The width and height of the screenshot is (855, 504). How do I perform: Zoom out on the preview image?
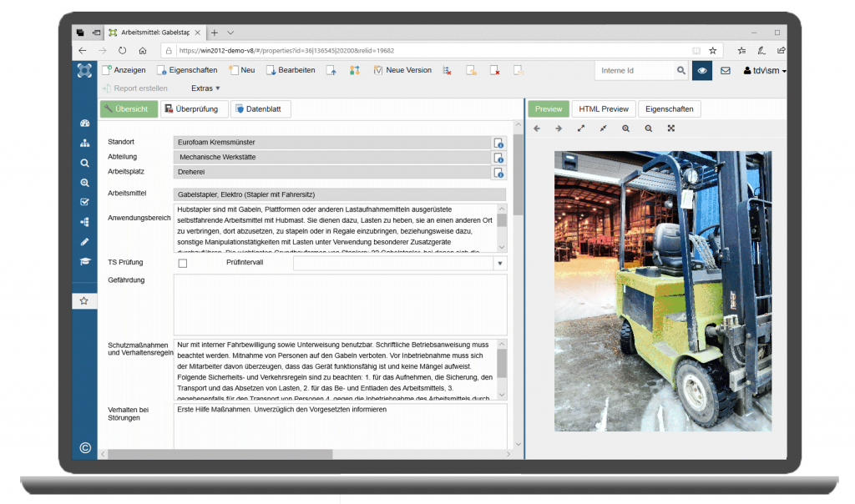(x=648, y=129)
